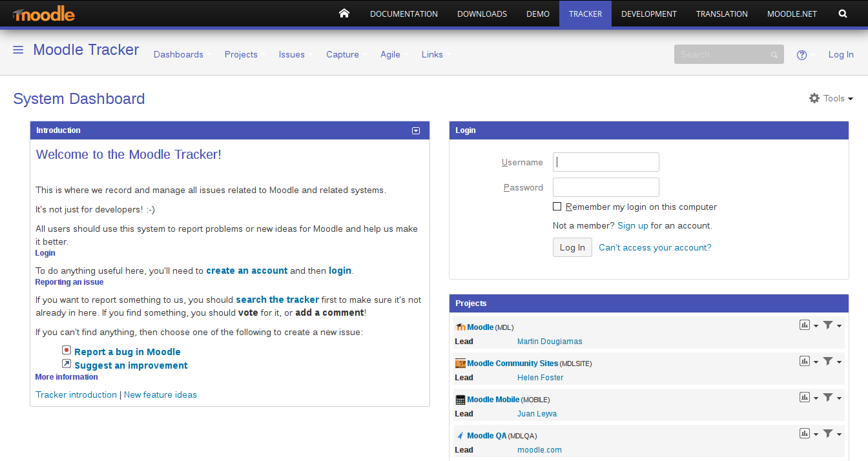Click the moodle.com lead link
Viewport: 868px width, 461px height.
539,450
